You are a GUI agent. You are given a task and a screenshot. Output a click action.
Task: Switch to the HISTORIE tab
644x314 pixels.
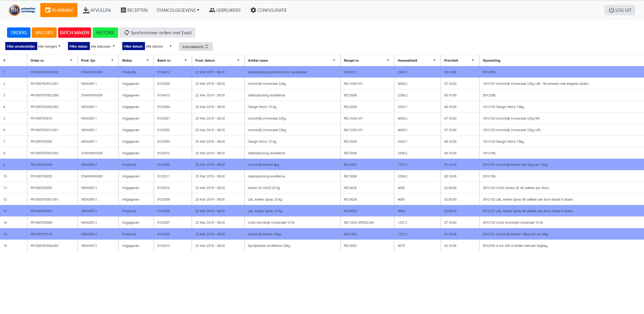click(x=105, y=32)
